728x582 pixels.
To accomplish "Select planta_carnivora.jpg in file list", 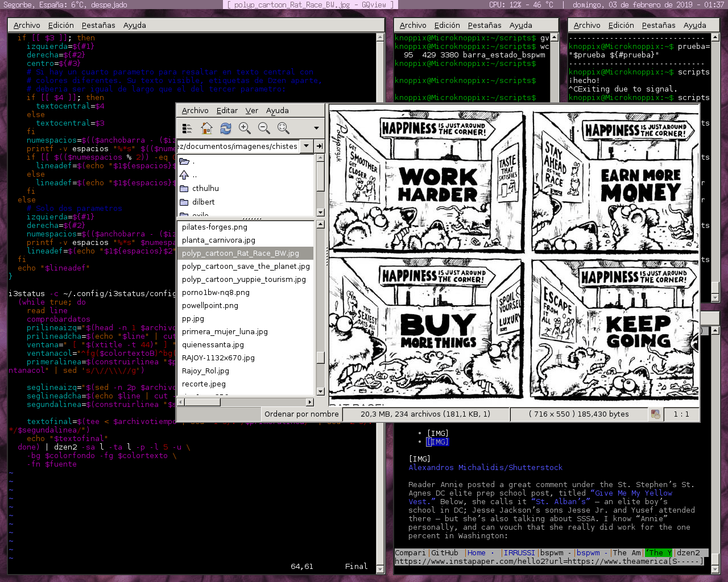I will [x=246, y=240].
